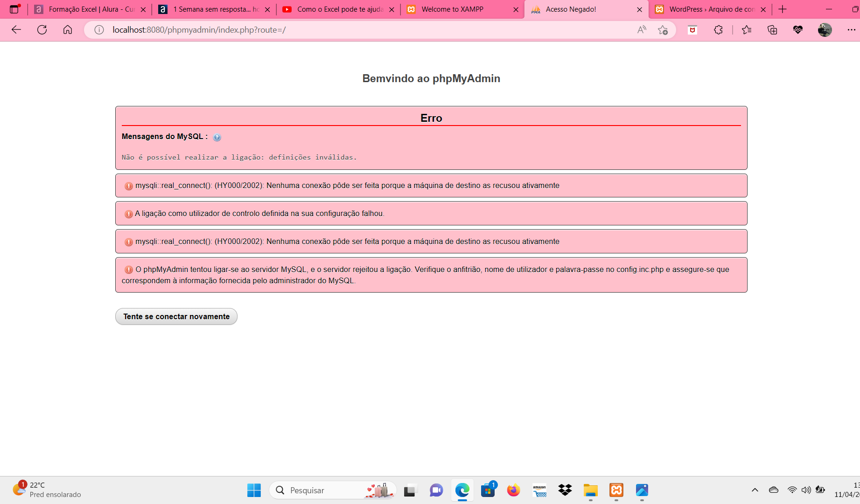
Task: Open the blue pen app taskbar icon
Action: [642, 490]
